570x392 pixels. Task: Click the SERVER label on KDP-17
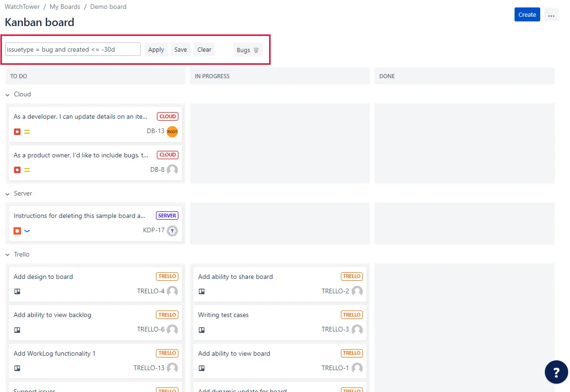point(167,216)
